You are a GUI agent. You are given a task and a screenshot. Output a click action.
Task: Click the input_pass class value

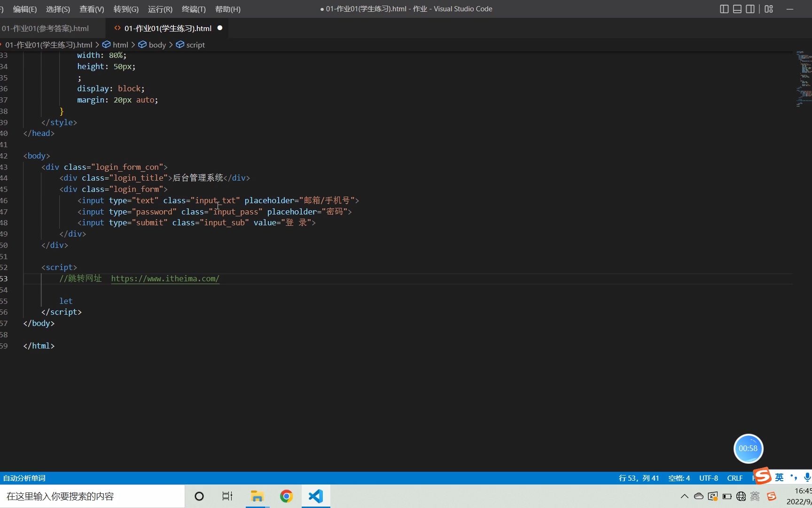[x=235, y=212]
